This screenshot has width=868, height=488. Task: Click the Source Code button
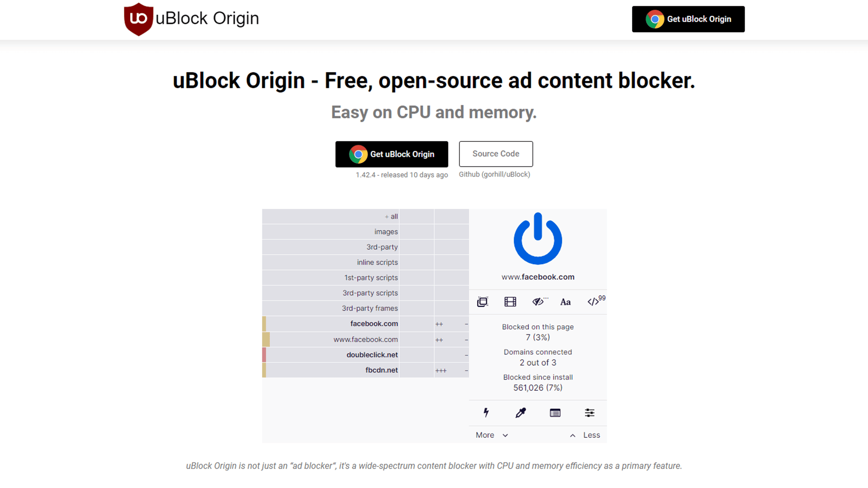(x=496, y=154)
